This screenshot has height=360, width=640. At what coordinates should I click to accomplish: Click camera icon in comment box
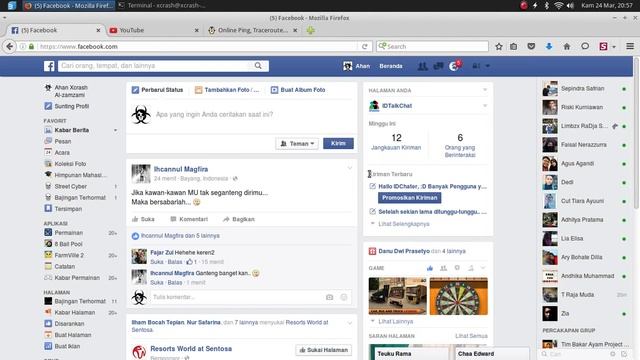329,297
